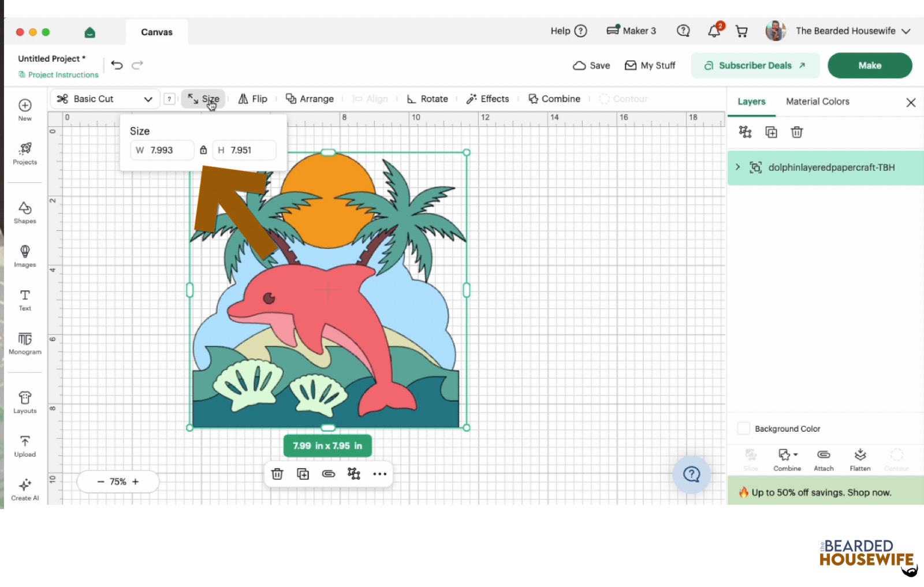Open the Basic Cut operation dropdown

point(105,99)
